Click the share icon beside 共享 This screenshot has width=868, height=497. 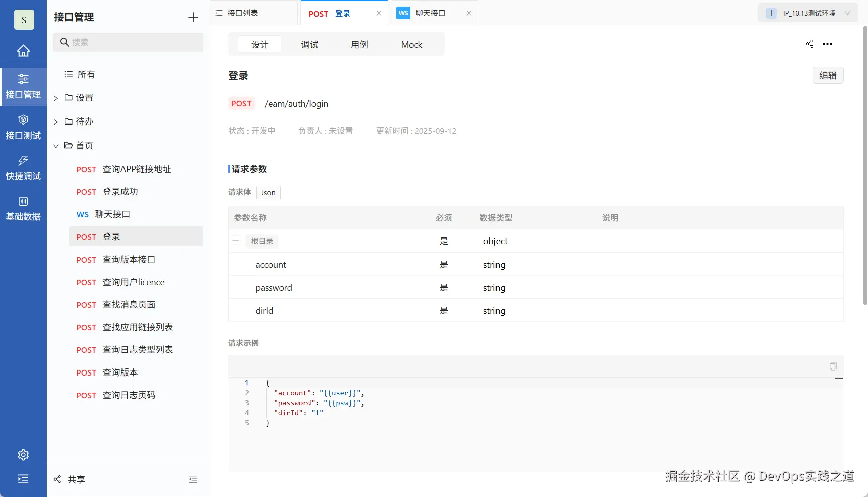coord(57,479)
